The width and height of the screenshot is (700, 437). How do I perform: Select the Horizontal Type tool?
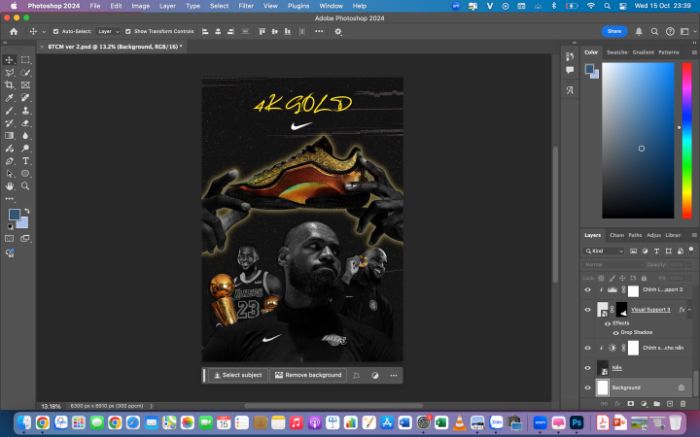[25, 161]
